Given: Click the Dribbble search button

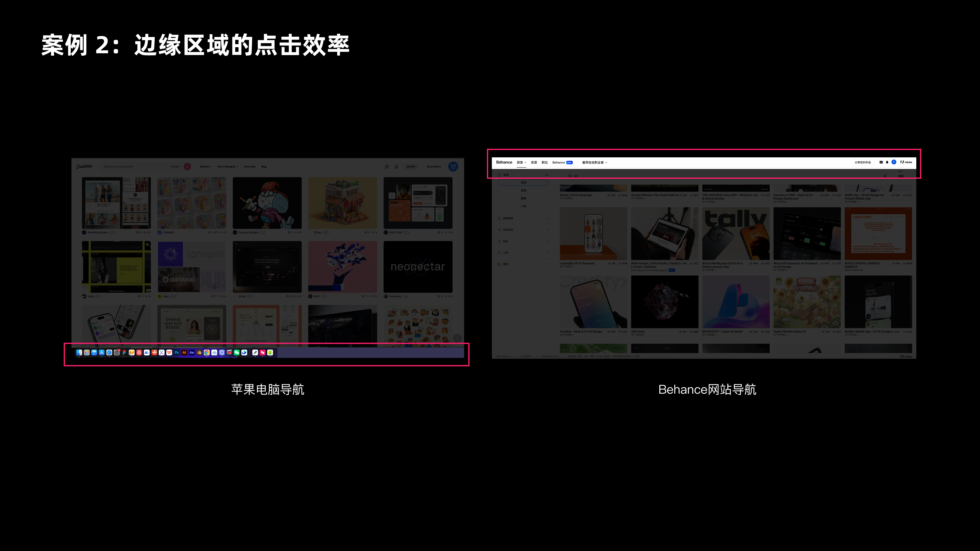Looking at the screenshot, I should coord(187,167).
